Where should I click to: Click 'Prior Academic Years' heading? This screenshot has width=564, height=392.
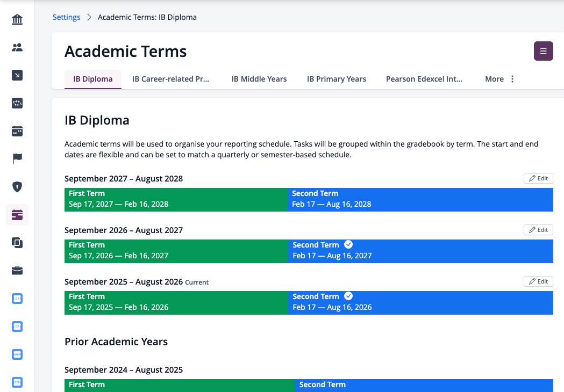[x=116, y=342]
